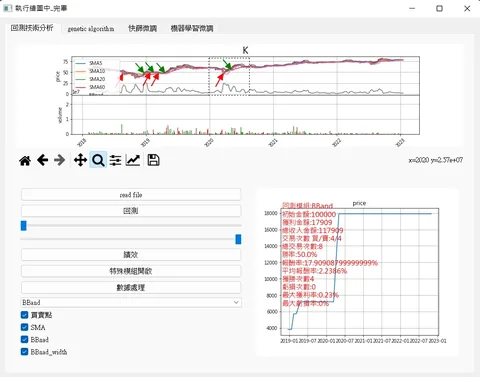
Task: Click the lower slider handle at right end
Action: point(238,239)
